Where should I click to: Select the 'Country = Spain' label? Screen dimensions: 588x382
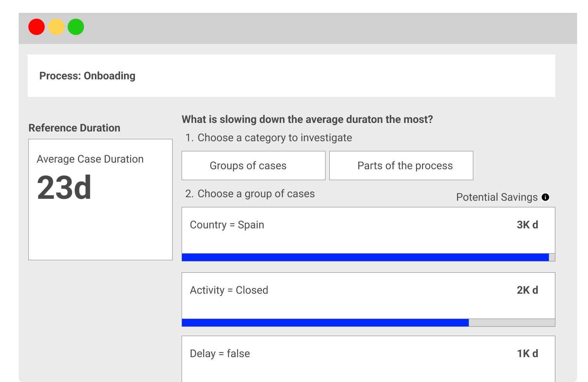click(x=227, y=225)
